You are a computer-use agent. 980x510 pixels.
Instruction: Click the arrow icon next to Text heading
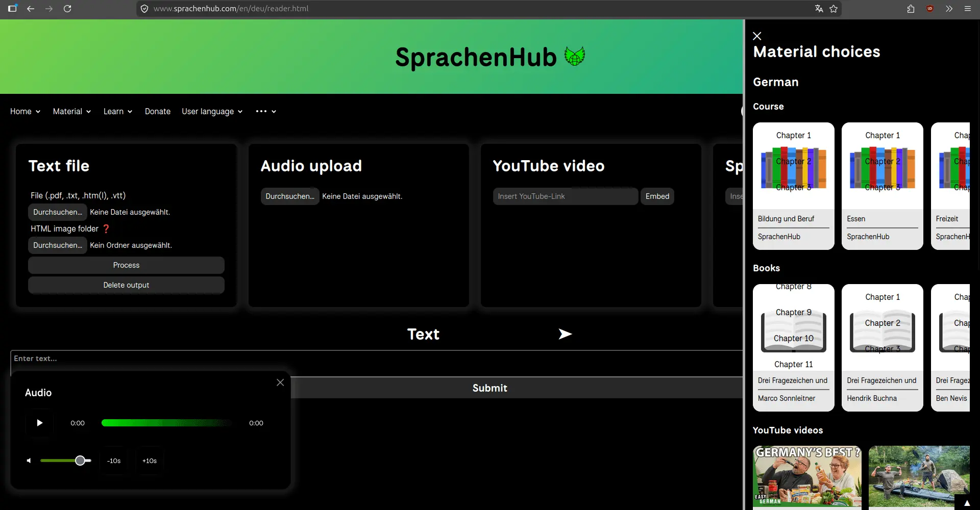pos(565,334)
